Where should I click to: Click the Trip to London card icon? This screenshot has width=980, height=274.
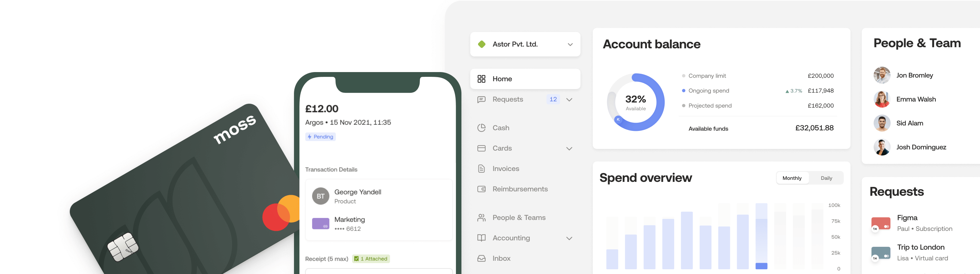coord(881,253)
